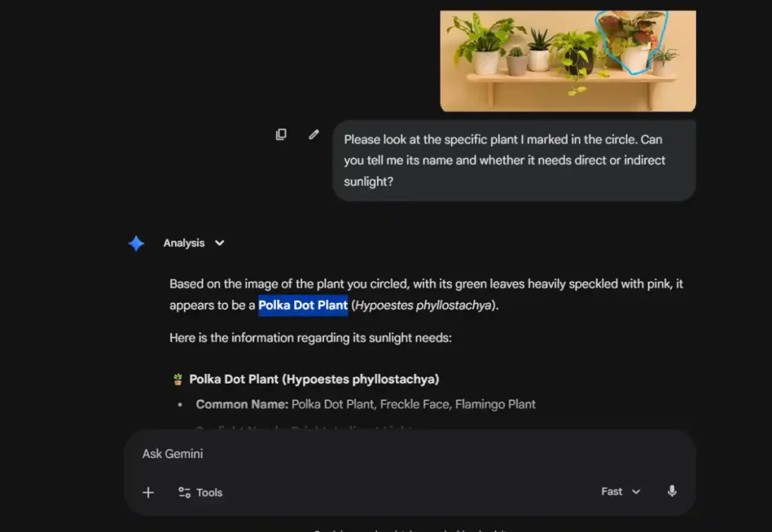The image size is (772, 532).
Task: Click the Analysis label
Action: click(183, 243)
